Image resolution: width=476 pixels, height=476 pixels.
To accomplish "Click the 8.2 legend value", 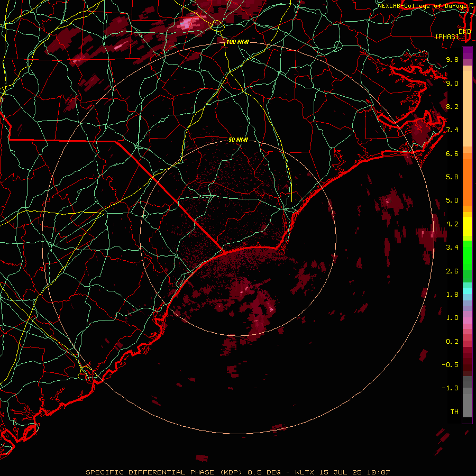I will (452, 106).
